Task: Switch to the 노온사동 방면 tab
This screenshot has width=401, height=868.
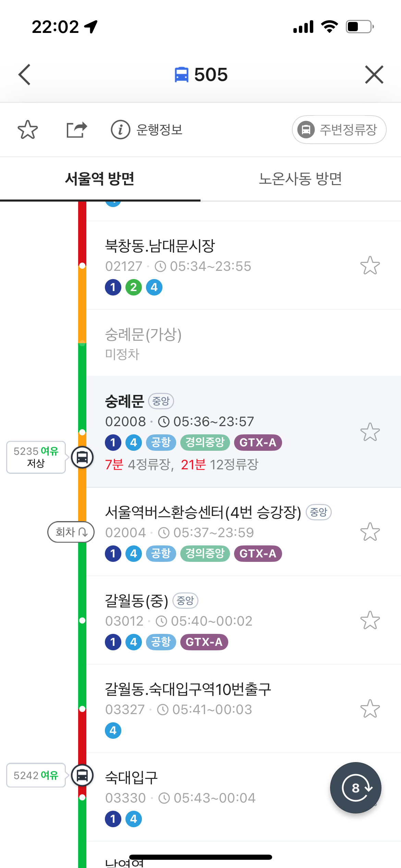Action: [300, 179]
